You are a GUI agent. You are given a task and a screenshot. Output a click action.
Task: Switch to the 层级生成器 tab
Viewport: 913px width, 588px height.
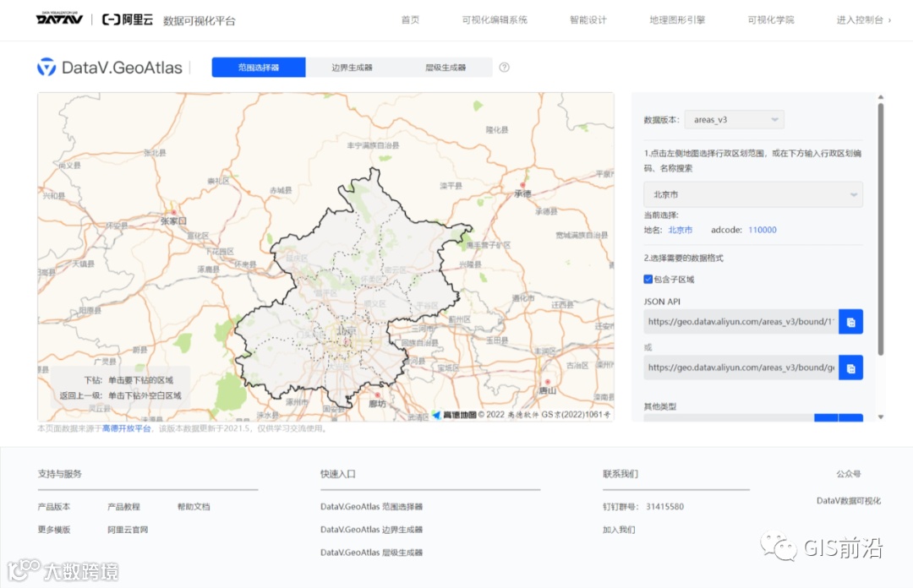pos(446,68)
